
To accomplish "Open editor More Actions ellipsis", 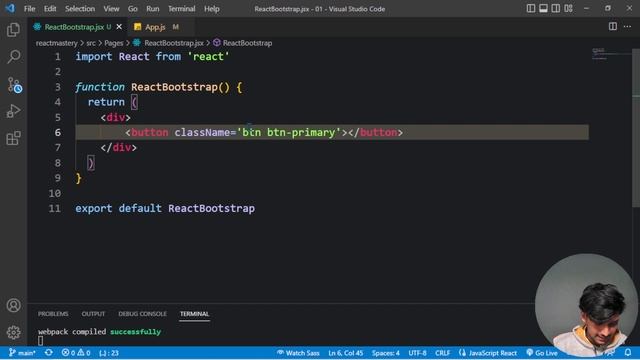I will pos(627,27).
